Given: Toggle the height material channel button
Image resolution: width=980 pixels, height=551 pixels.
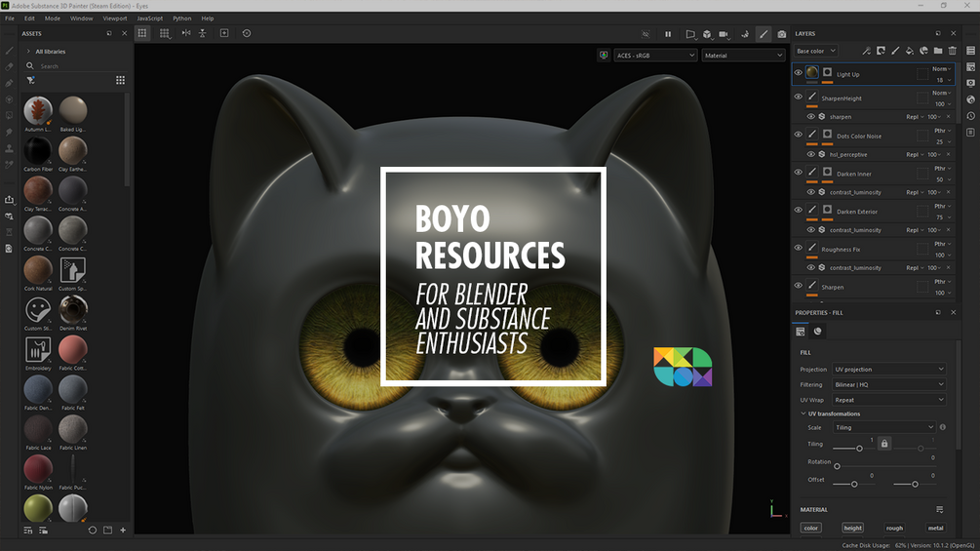Looking at the screenshot, I should coord(852,528).
